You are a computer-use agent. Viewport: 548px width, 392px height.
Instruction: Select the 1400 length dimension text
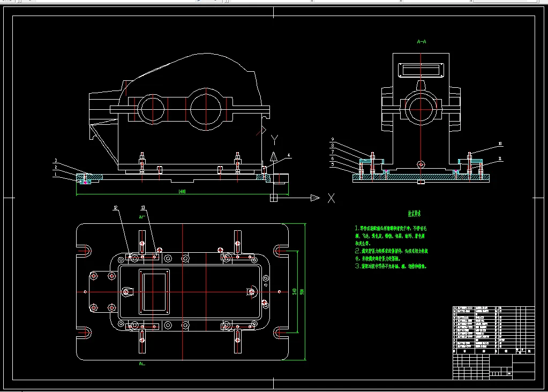coord(182,191)
